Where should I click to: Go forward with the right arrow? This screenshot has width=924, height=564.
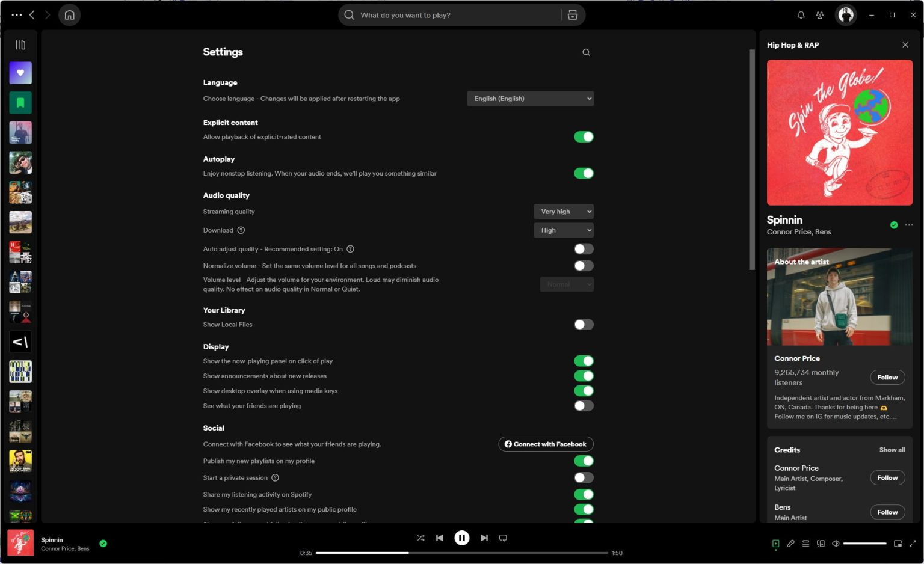(x=48, y=15)
